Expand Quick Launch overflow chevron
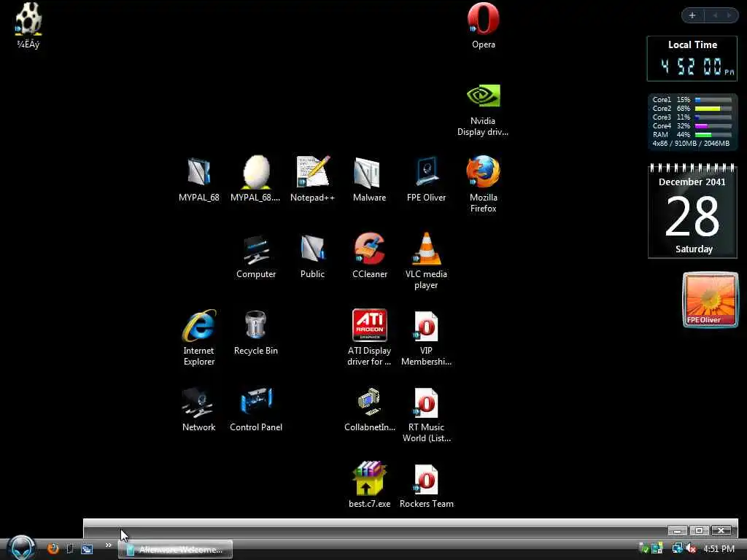The width and height of the screenshot is (747, 560). pyautogui.click(x=108, y=545)
